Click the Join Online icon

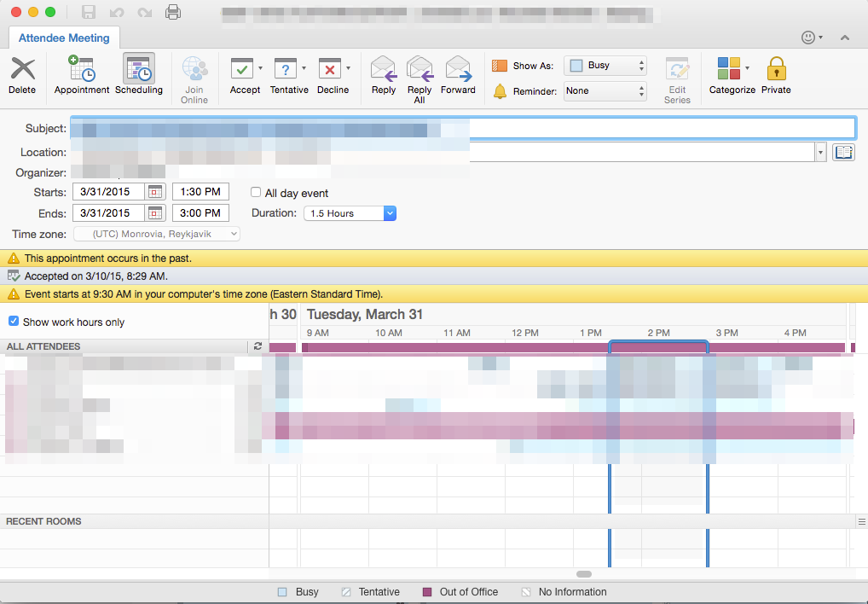point(194,69)
